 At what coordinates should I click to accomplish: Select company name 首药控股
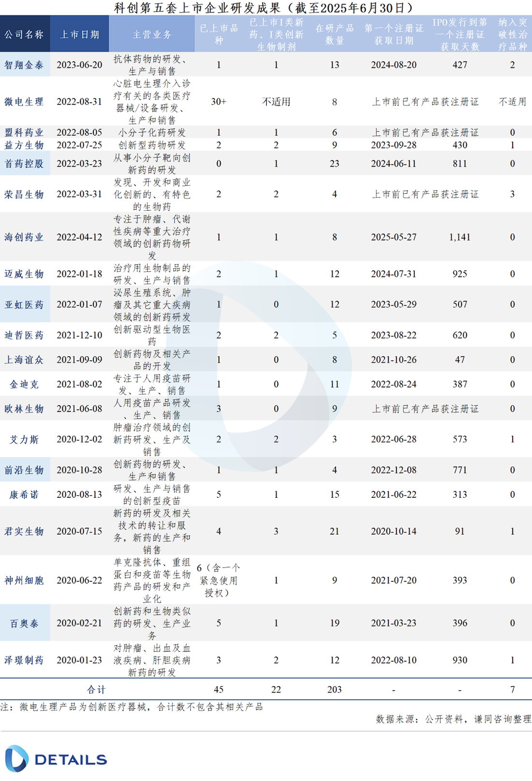point(24,164)
